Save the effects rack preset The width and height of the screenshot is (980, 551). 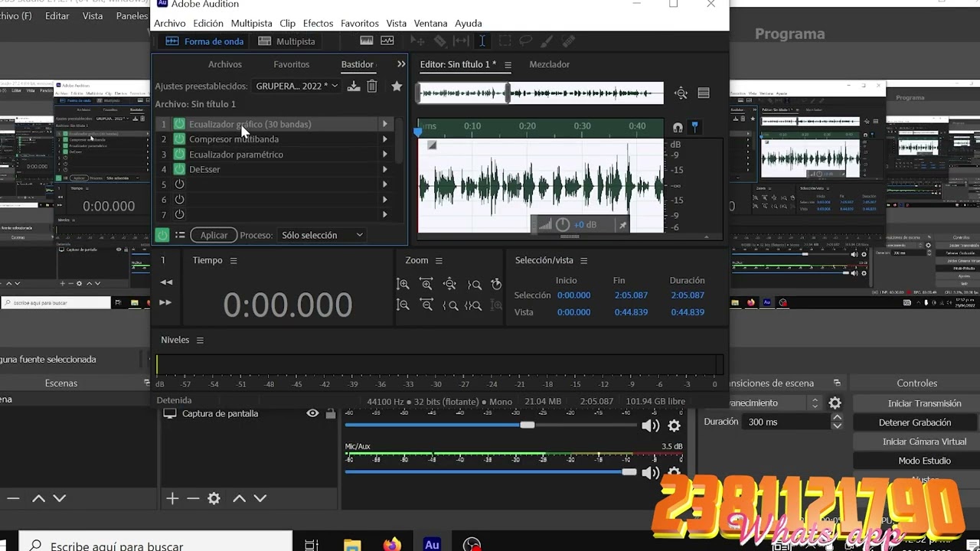(x=354, y=86)
